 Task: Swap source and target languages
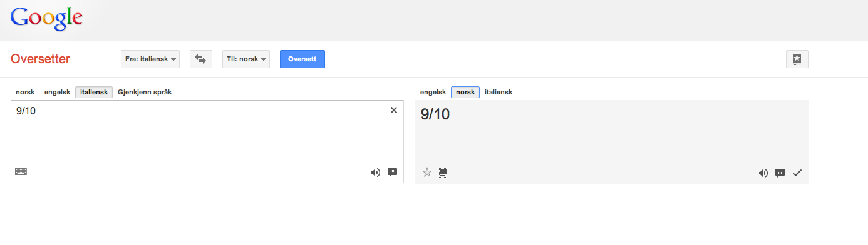(201, 59)
